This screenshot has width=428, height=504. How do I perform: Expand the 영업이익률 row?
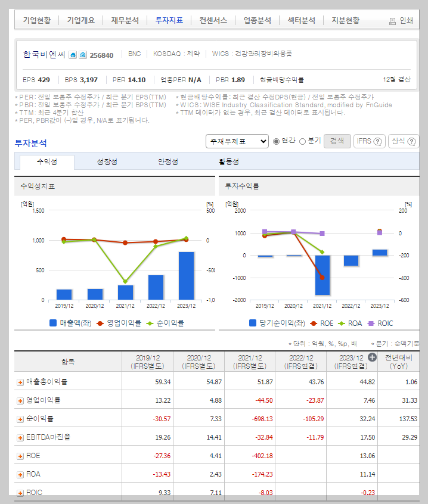(20, 401)
